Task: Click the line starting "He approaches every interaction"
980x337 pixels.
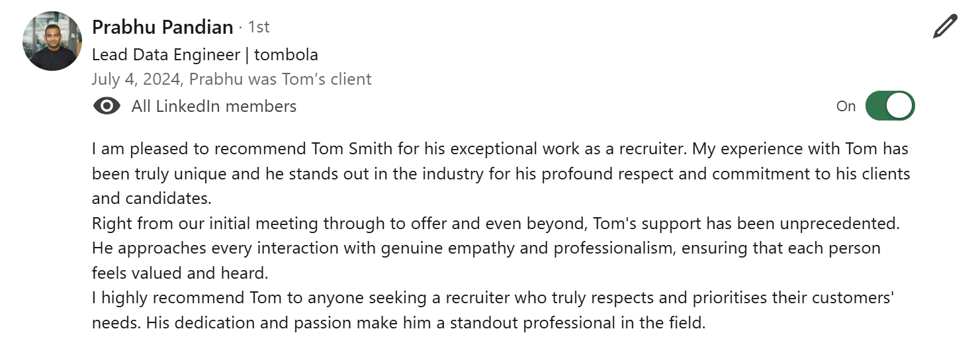Action: [x=486, y=248]
